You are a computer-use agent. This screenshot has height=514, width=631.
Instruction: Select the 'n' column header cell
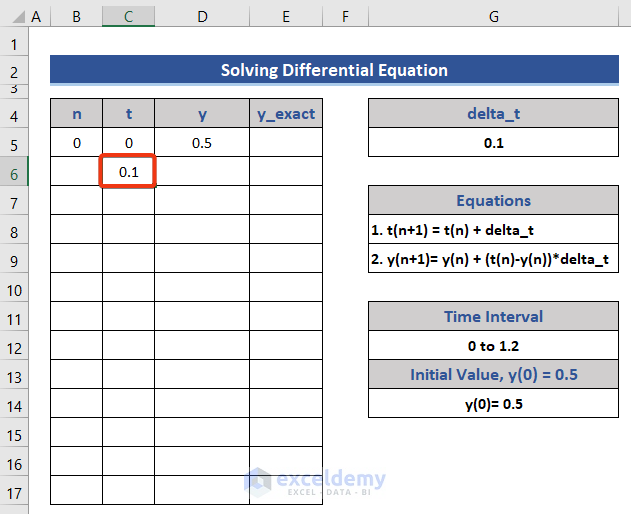(x=77, y=114)
